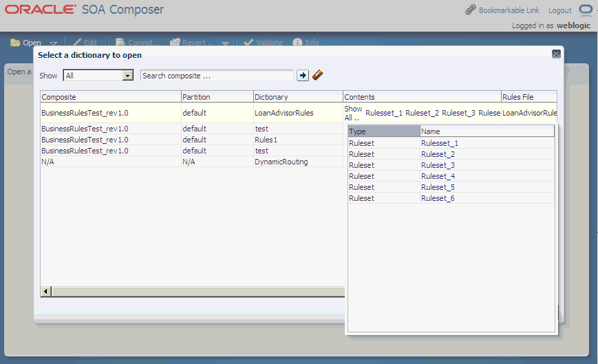Click the Revert toolbar icon
598x364 pixels.
(175, 42)
